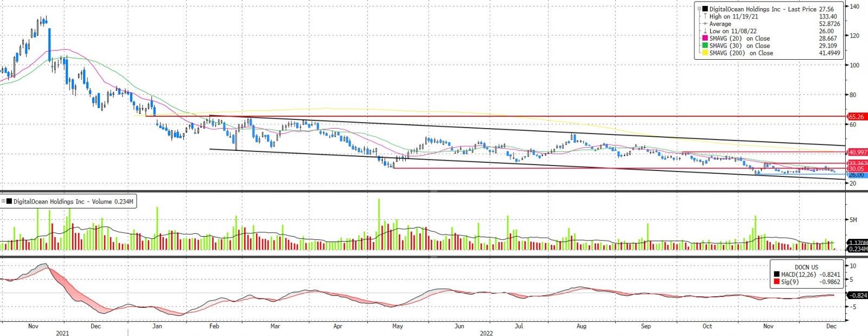This screenshot has height=336, width=868.
Task: Click the Average marker icon in legend
Action: click(x=705, y=24)
